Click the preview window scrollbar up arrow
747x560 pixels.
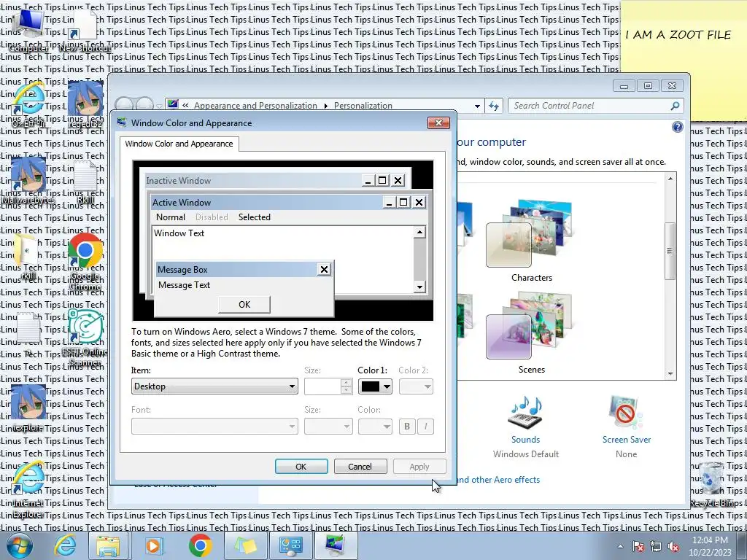[x=419, y=232]
